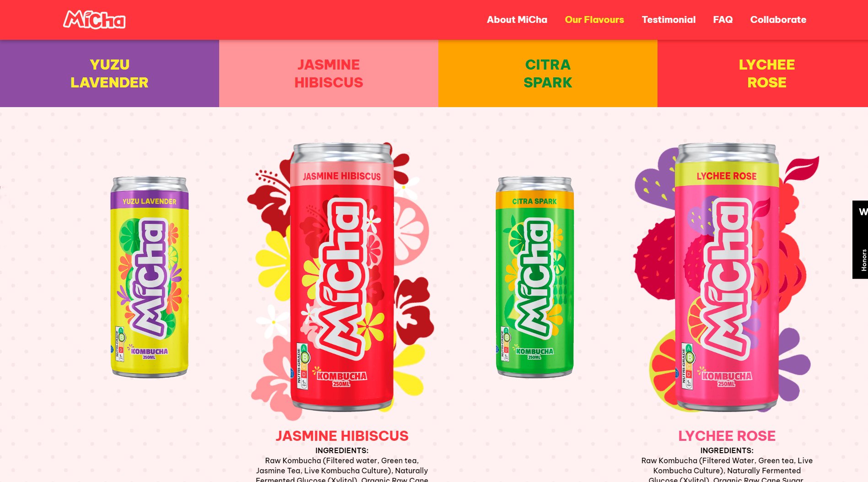The height and width of the screenshot is (482, 868).
Task: Open the black Honors side badge
Action: click(x=860, y=239)
